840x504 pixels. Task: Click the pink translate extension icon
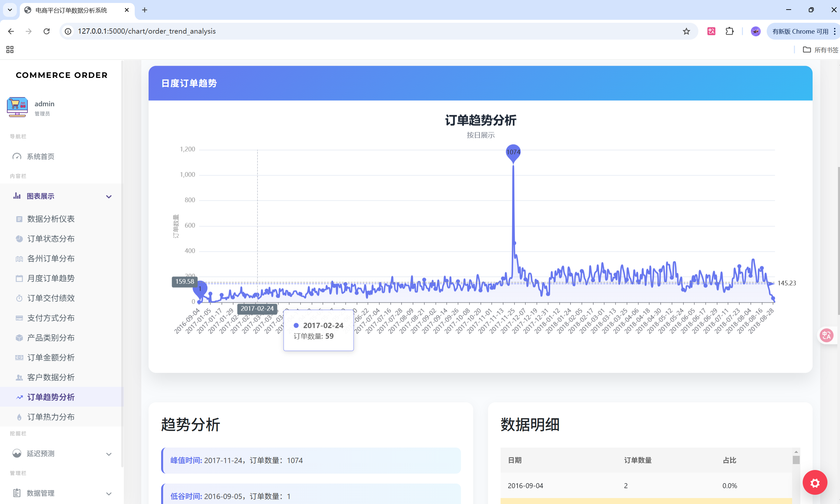(711, 31)
